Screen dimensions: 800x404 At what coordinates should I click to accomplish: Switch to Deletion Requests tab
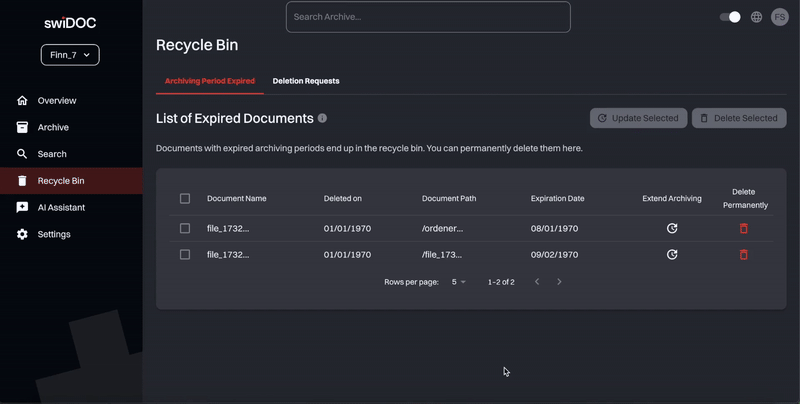click(306, 81)
